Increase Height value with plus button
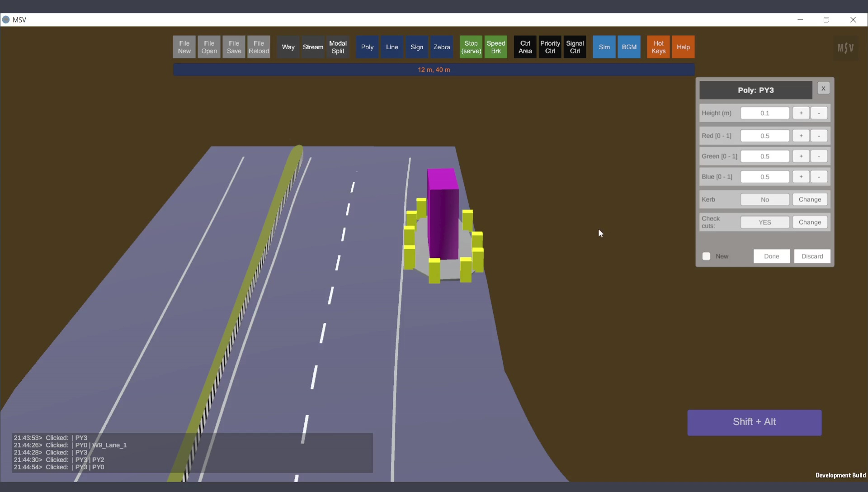868x492 pixels. point(801,113)
